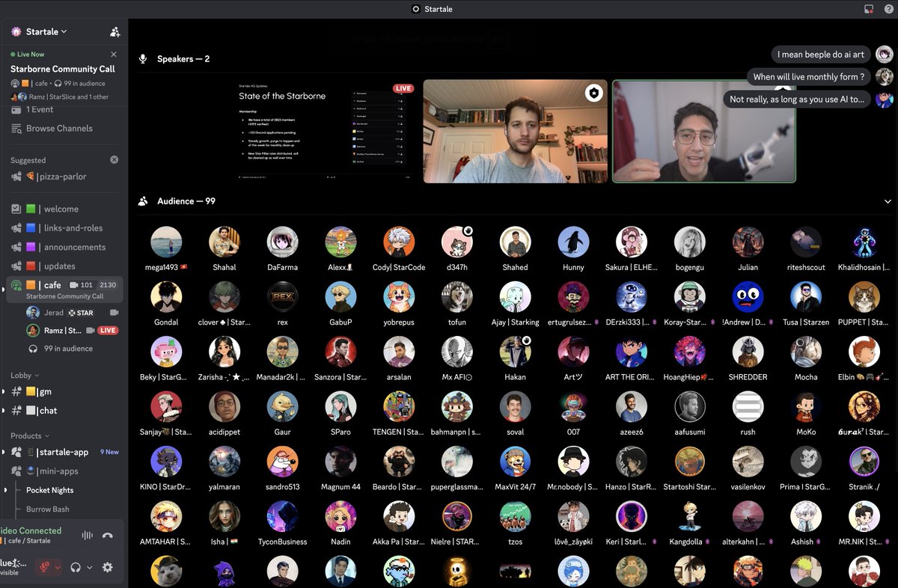Click the Video Connected status text
Viewport: 898px width, 588px height.
click(31, 531)
